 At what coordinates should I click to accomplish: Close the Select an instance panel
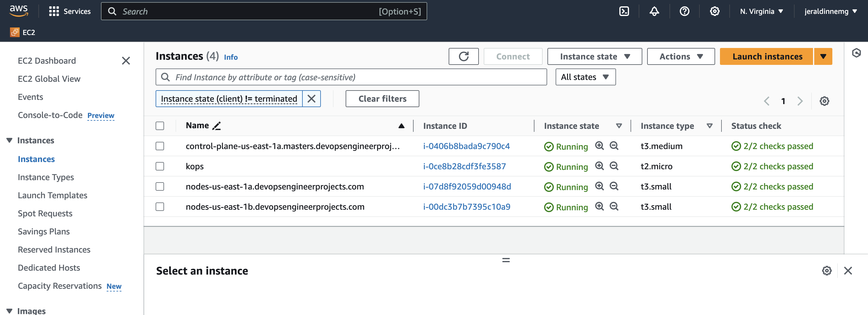click(848, 271)
